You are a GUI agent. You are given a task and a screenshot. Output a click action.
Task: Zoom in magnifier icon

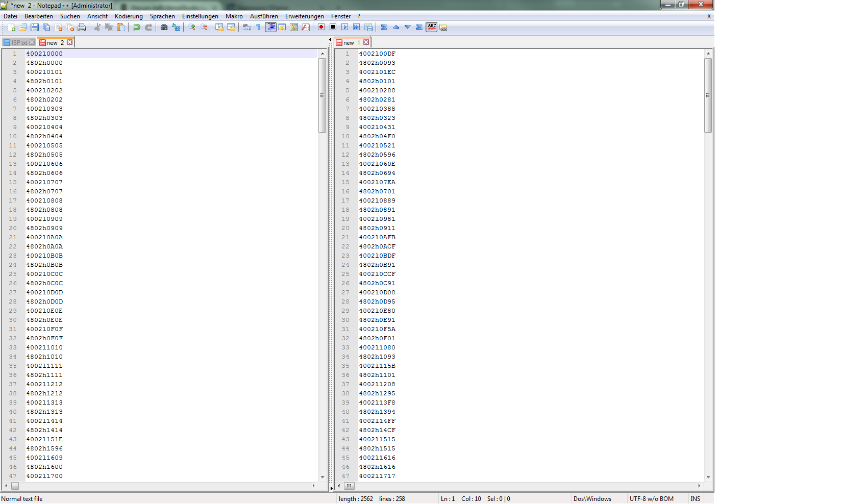pyautogui.click(x=192, y=27)
